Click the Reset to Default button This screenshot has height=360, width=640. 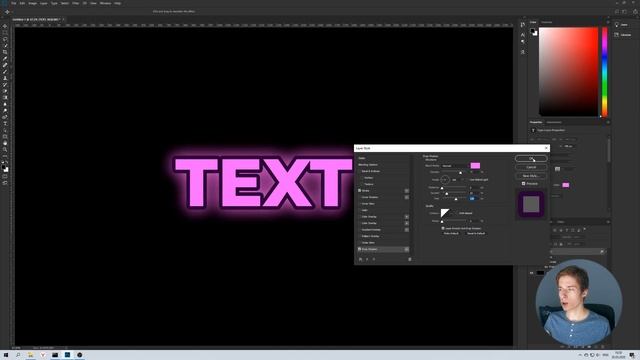[x=476, y=233]
